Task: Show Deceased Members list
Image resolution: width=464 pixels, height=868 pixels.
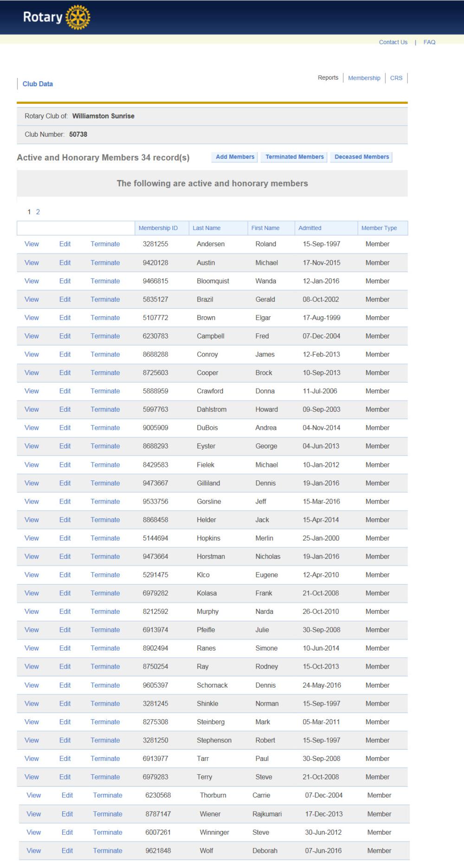Action: 361,157
